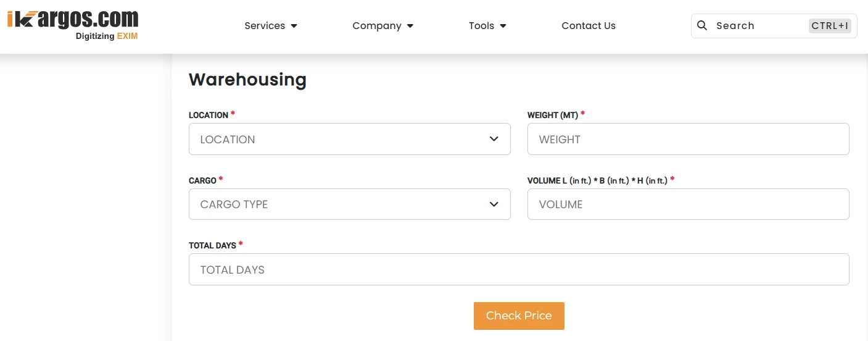Click the Search text box
Viewport: 868px width, 341px height.
coord(759,26)
